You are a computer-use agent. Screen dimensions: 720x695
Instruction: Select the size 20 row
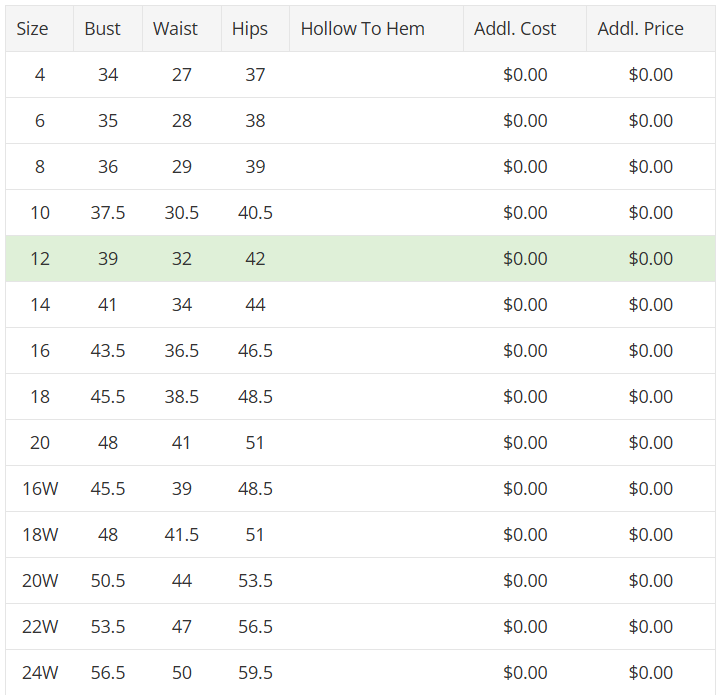[360, 443]
